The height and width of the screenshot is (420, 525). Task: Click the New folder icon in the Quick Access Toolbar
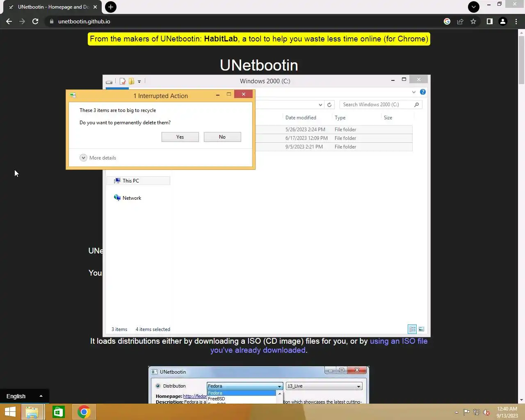(x=131, y=81)
